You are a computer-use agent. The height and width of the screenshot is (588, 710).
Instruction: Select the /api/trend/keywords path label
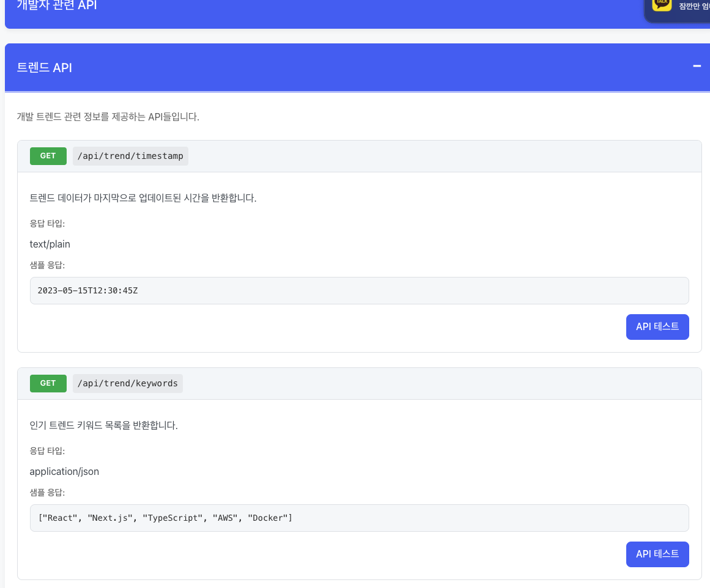tap(127, 383)
